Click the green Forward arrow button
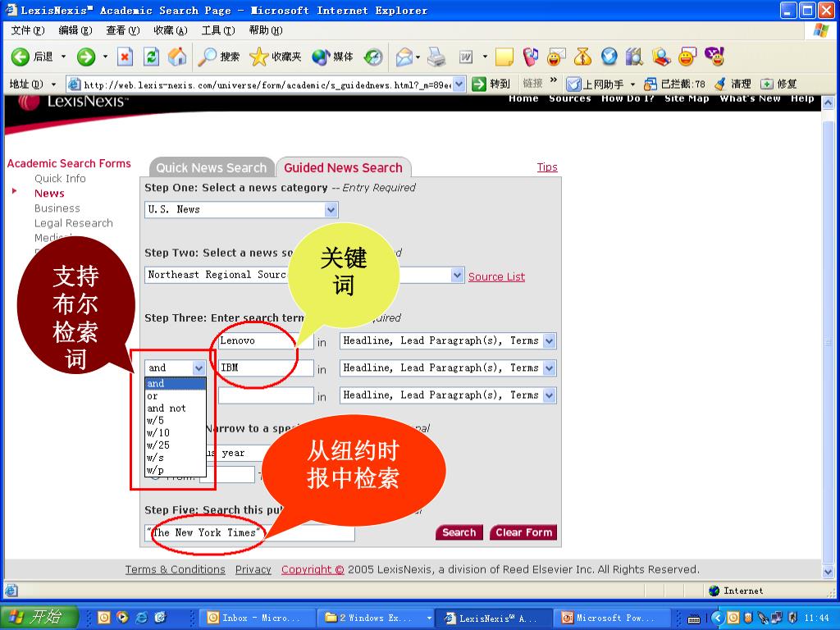The image size is (840, 630). pos(85,57)
